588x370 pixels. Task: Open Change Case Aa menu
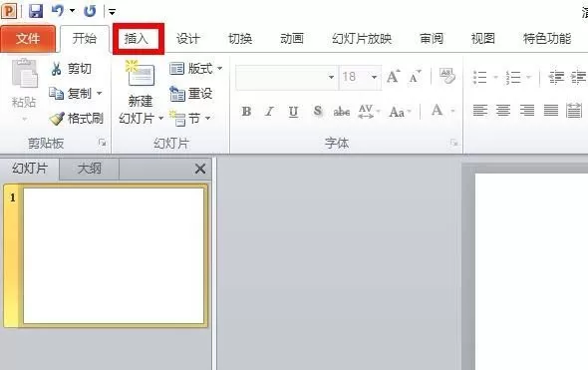(400, 112)
